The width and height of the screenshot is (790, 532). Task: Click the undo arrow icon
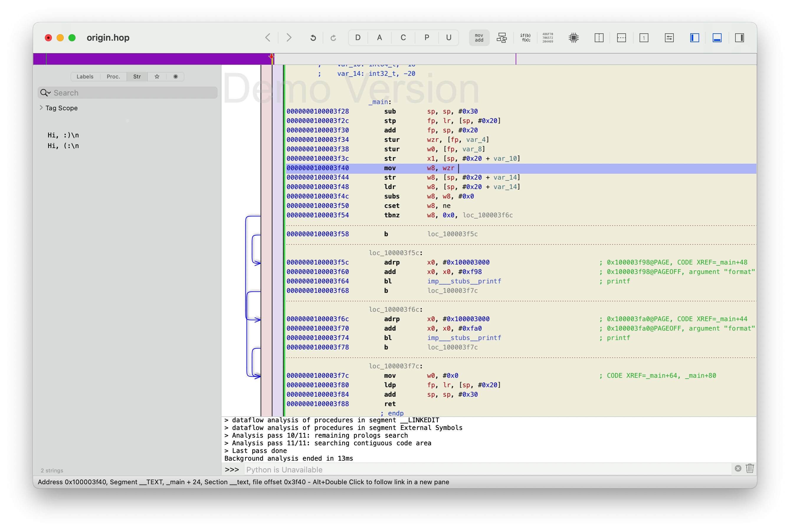coord(313,38)
